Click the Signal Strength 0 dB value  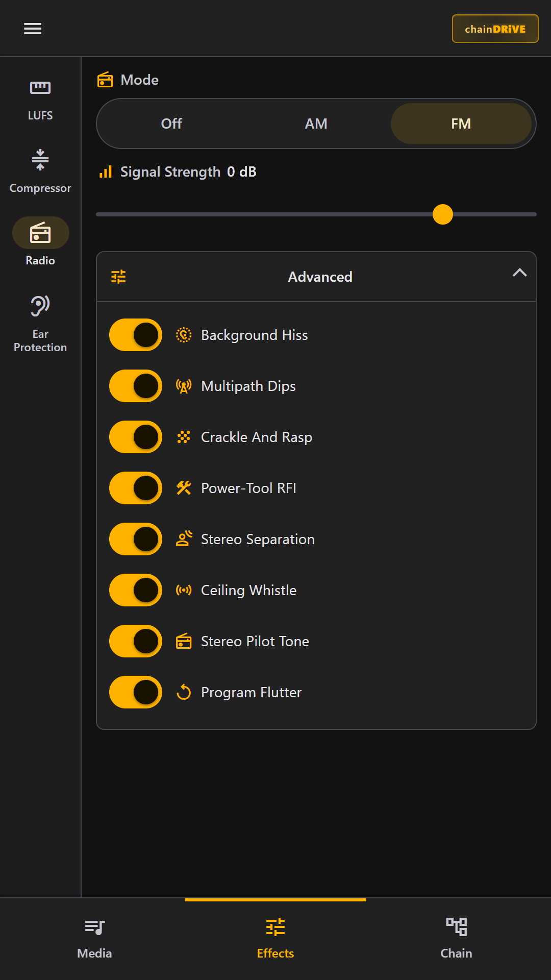click(242, 171)
